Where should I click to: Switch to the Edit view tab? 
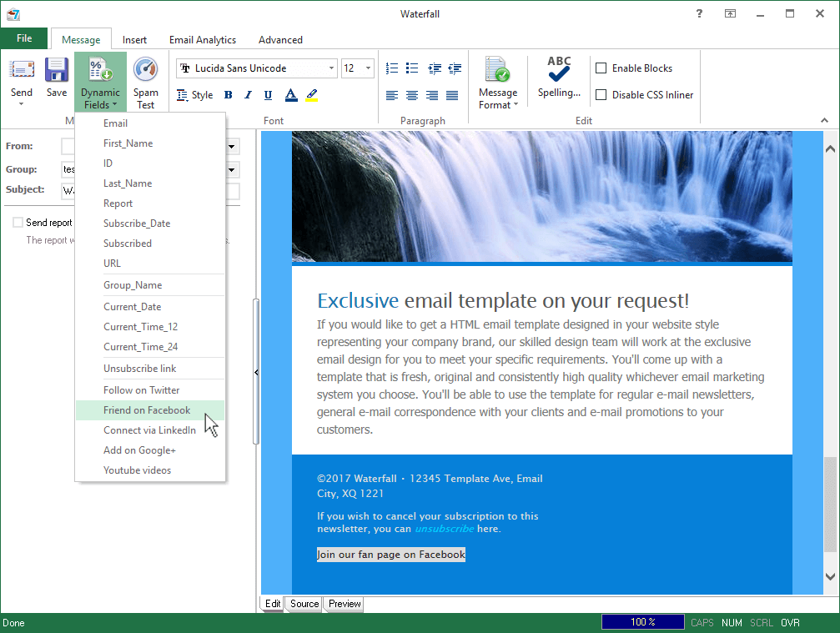(273, 604)
